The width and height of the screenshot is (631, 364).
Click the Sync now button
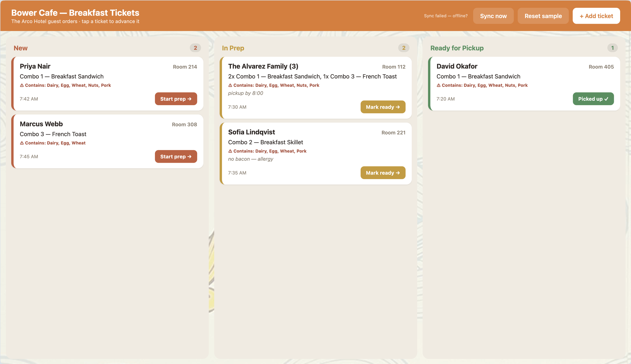(493, 16)
